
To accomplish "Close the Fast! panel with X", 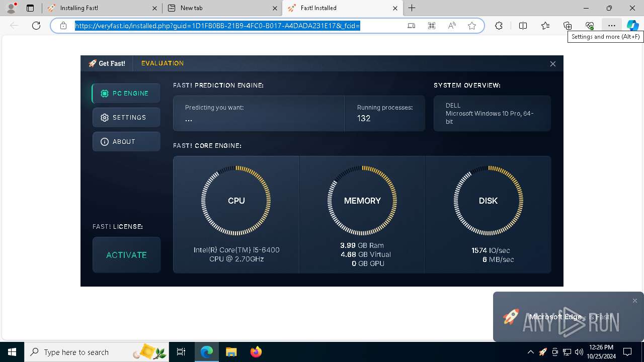I will (x=552, y=64).
